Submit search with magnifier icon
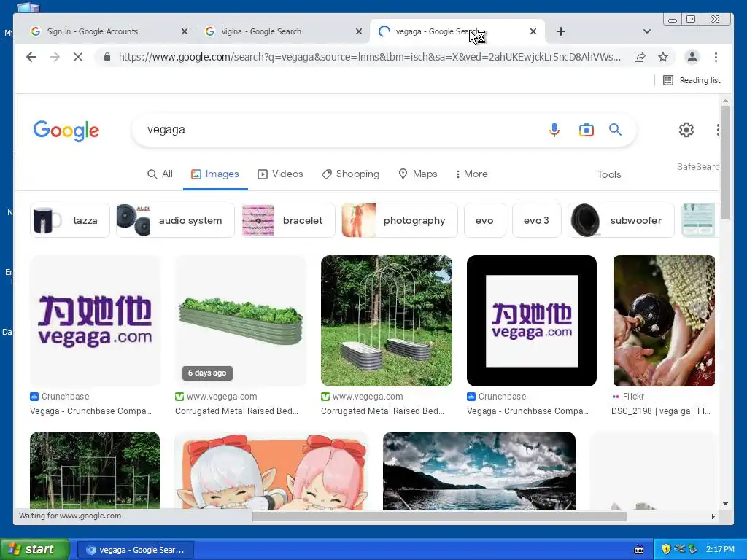 click(x=615, y=130)
